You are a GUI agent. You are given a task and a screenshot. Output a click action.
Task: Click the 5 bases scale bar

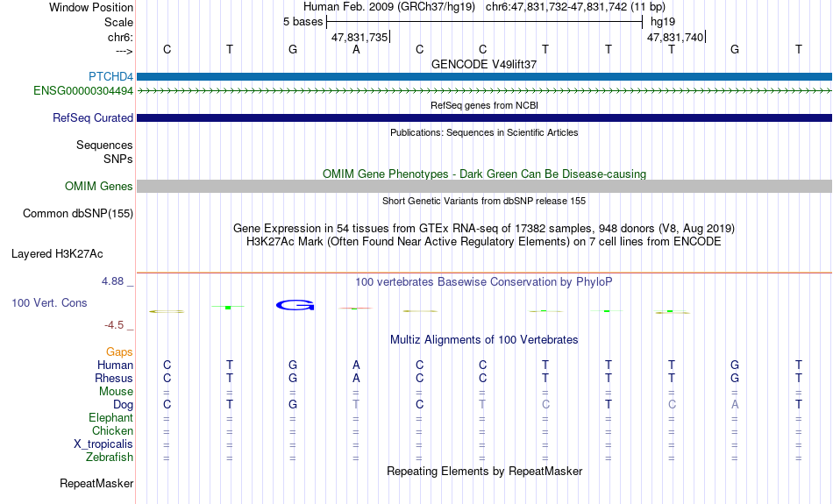[x=484, y=22]
